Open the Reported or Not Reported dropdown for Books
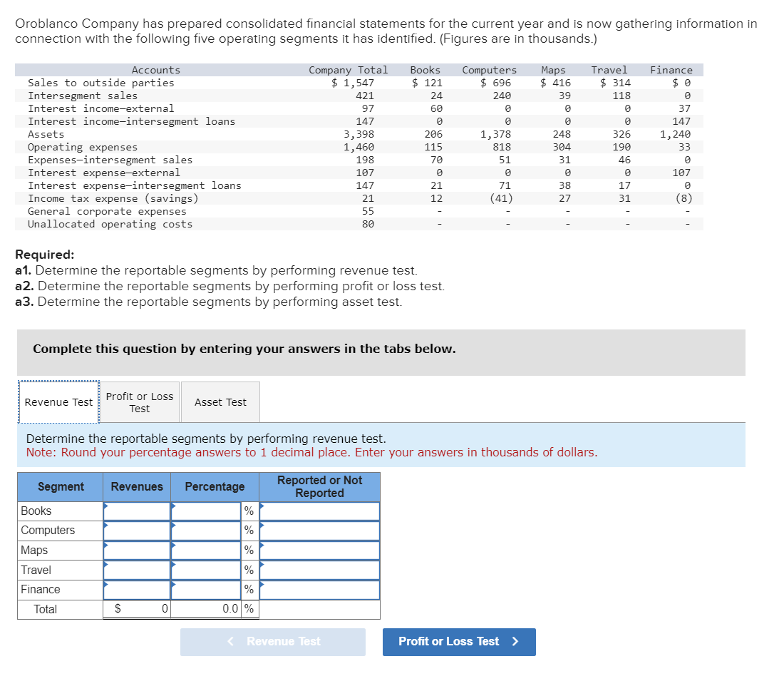Screen dimensions: 784x696 coord(319,511)
